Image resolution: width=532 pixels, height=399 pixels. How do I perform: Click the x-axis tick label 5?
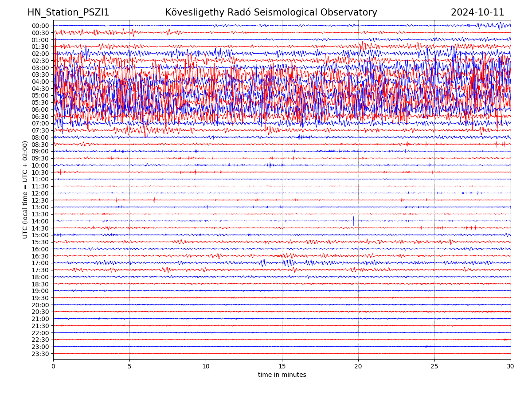[129, 367]
